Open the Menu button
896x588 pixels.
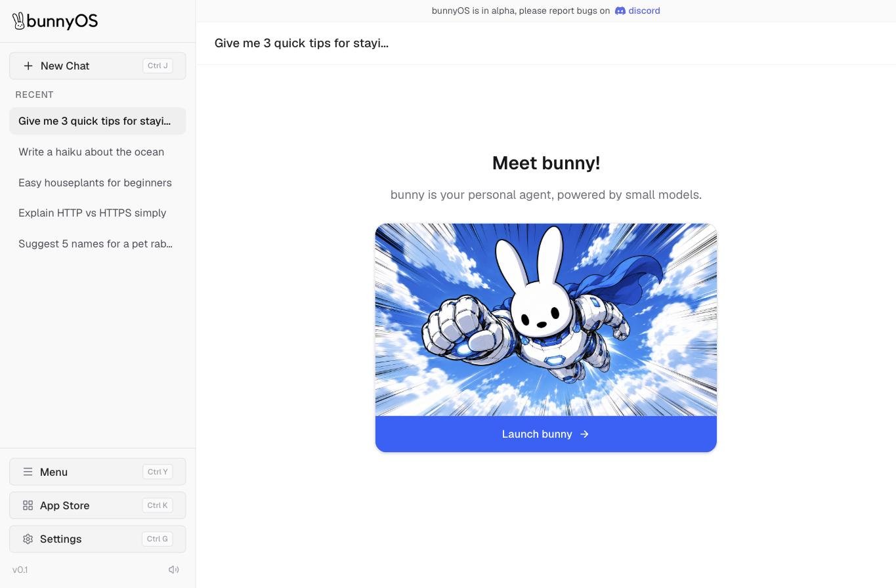(x=98, y=472)
